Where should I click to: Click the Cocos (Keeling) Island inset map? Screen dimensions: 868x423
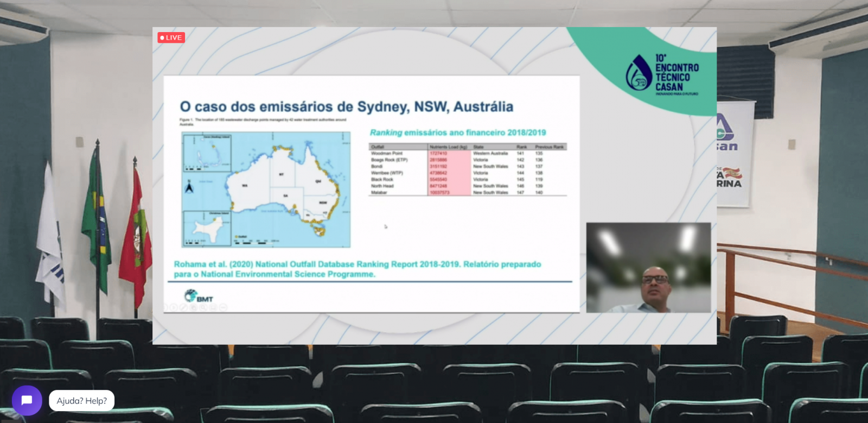click(207, 153)
